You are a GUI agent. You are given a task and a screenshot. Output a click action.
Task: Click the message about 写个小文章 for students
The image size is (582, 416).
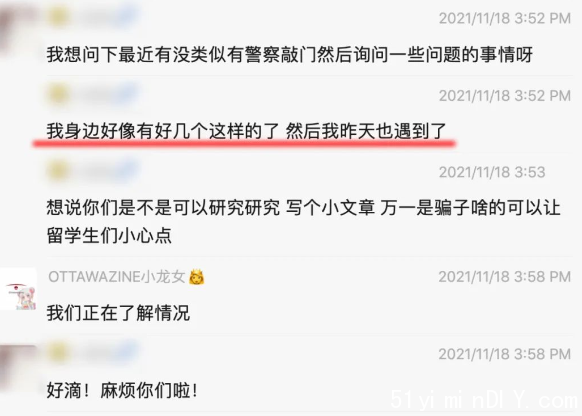(x=303, y=222)
